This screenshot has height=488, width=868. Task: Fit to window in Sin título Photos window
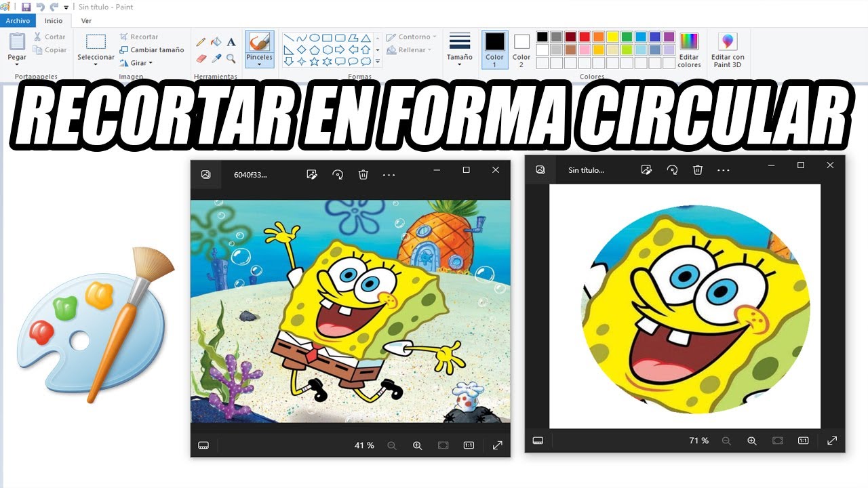(778, 441)
